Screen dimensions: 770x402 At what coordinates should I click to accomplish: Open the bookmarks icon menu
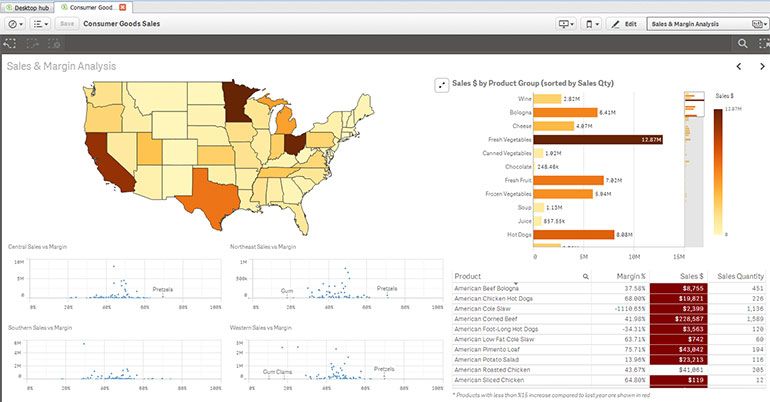click(595, 23)
